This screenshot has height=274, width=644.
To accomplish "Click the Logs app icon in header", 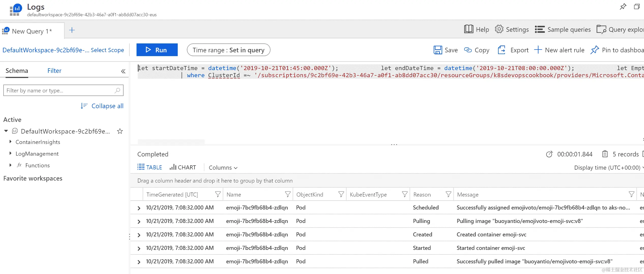I will tap(16, 10).
